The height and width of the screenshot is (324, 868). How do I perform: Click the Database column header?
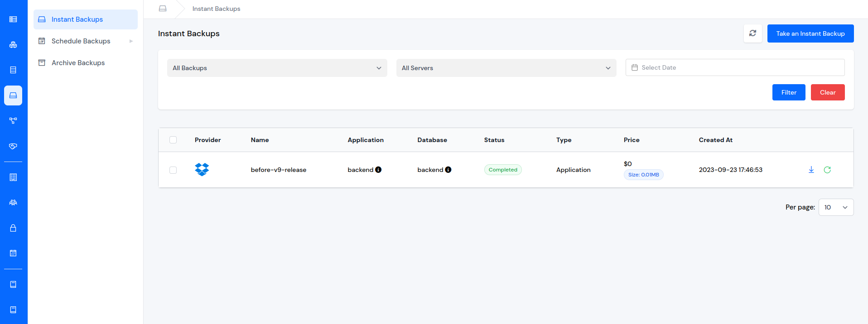(432, 140)
